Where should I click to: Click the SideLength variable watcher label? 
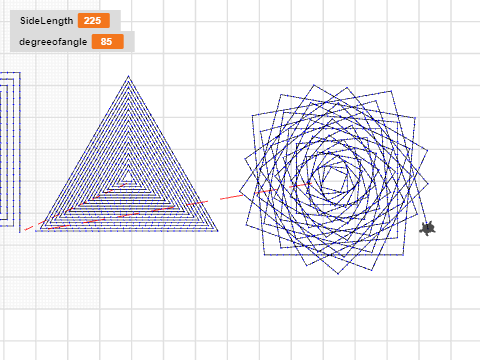point(46,21)
